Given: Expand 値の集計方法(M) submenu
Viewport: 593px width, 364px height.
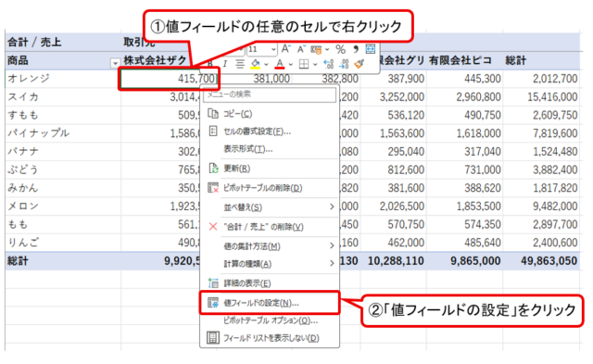Looking at the screenshot, I should (270, 246).
